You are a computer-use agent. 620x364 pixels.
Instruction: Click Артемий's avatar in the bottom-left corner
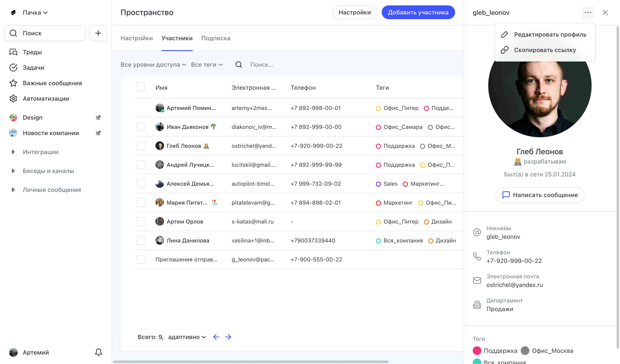(x=13, y=352)
